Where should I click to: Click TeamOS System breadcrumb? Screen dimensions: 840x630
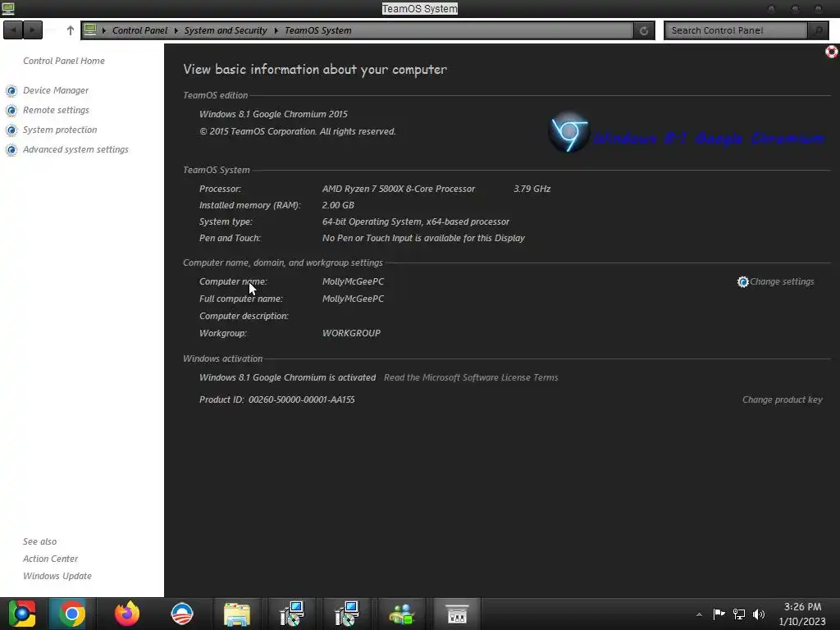coord(318,30)
